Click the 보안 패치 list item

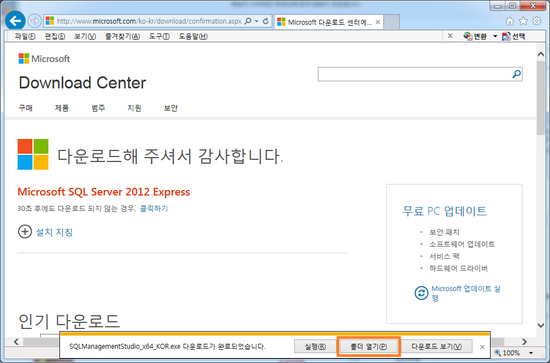click(444, 232)
